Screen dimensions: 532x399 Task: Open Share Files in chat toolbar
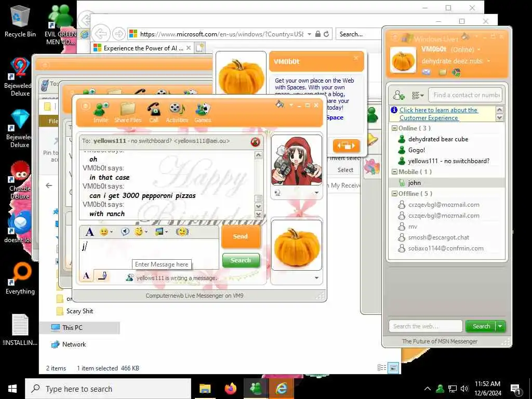click(x=128, y=112)
